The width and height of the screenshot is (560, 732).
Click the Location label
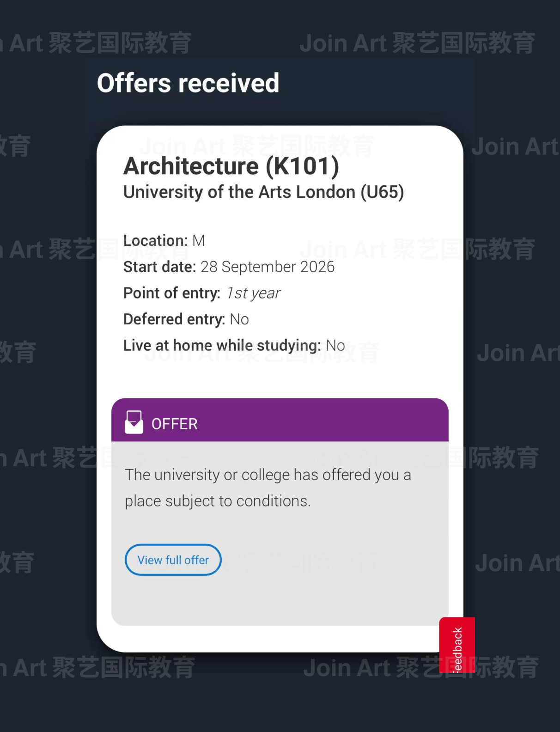155,241
